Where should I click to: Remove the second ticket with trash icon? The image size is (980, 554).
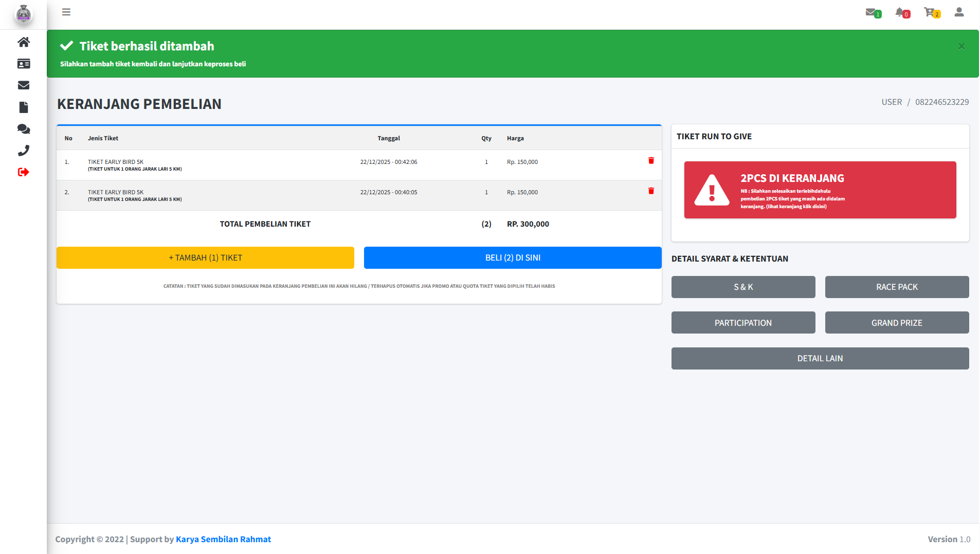pos(651,191)
